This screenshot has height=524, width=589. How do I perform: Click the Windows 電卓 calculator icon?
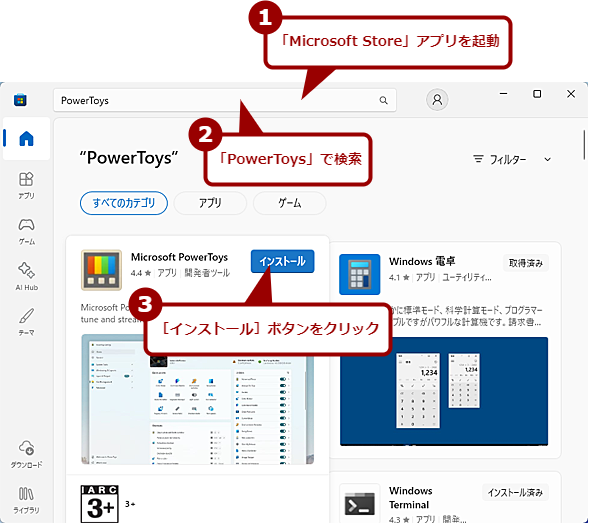pyautogui.click(x=359, y=274)
